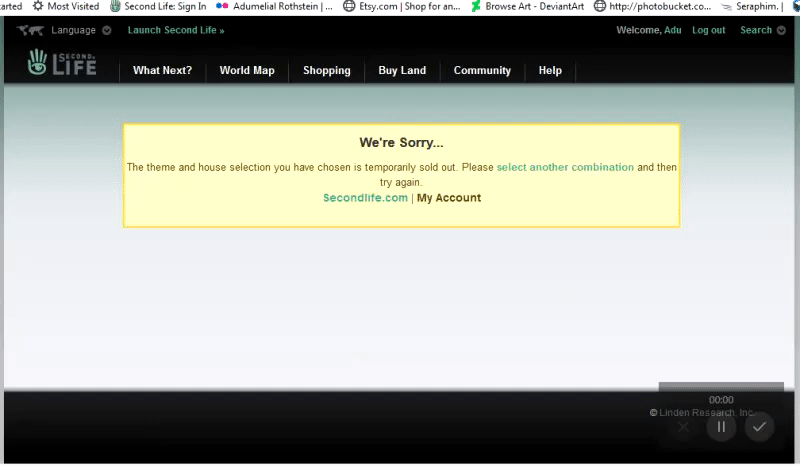Image resolution: width=800 pixels, height=466 pixels.
Task: Click the 'We're Sorry...' heading text
Action: (x=402, y=142)
